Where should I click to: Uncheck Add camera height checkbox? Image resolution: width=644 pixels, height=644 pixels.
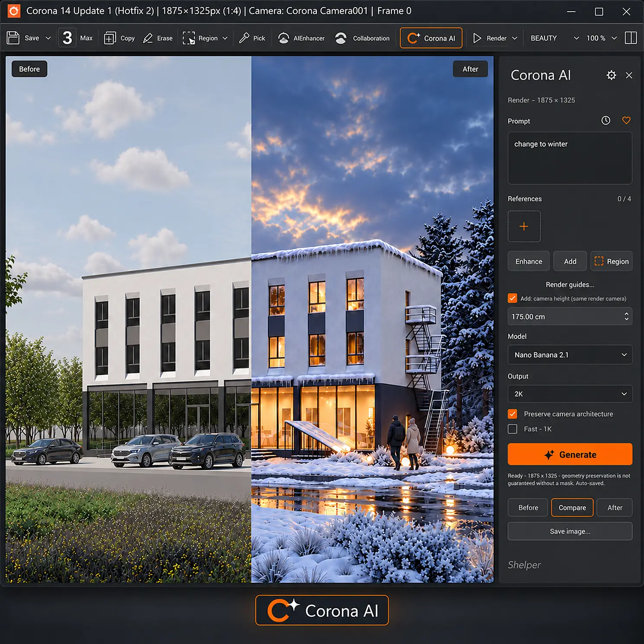point(512,298)
